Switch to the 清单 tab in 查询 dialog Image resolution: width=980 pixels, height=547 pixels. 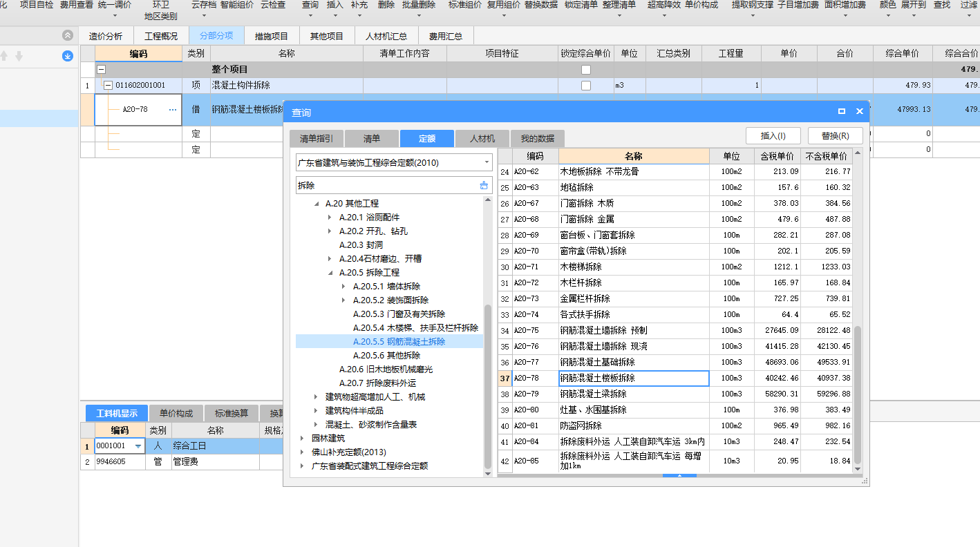(372, 138)
